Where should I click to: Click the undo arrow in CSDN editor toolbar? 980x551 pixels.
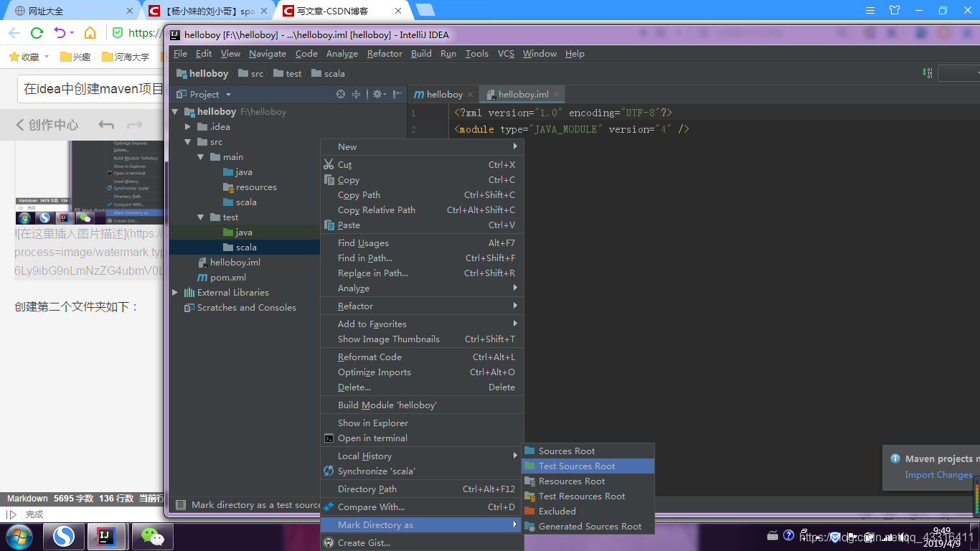(x=106, y=125)
